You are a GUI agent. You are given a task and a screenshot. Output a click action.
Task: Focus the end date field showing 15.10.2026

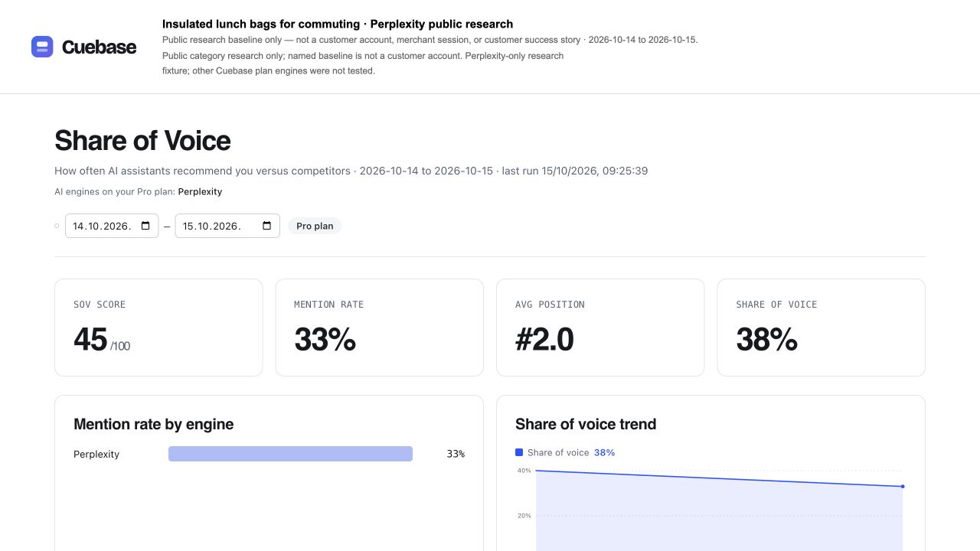coord(227,226)
